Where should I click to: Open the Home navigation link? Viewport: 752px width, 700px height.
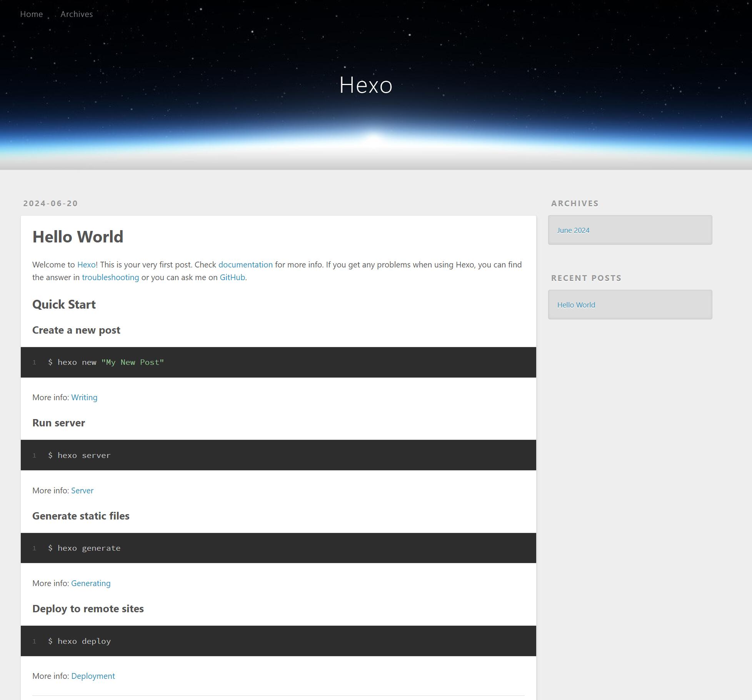(x=32, y=14)
